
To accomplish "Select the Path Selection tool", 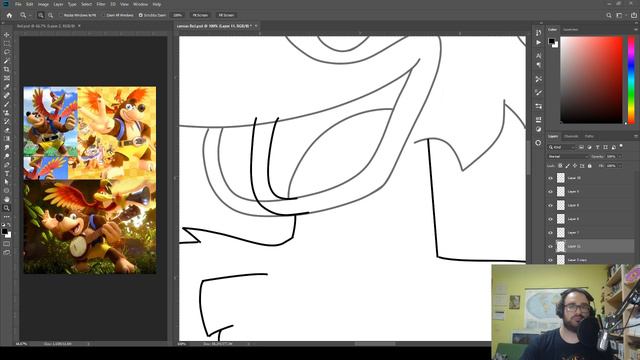I will 7,182.
